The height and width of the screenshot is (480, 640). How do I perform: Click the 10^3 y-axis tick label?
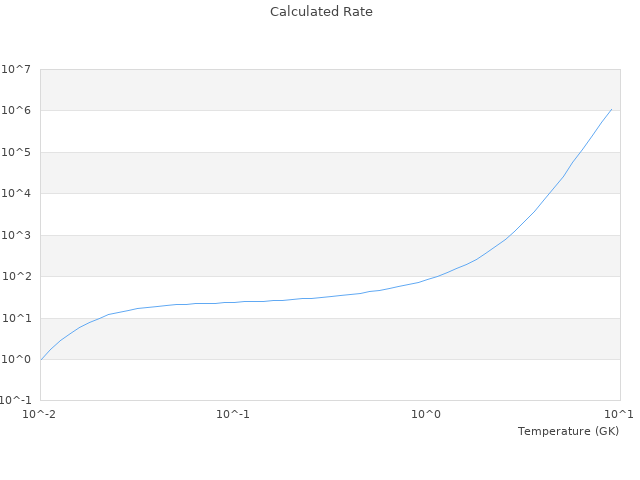pyautogui.click(x=16, y=236)
